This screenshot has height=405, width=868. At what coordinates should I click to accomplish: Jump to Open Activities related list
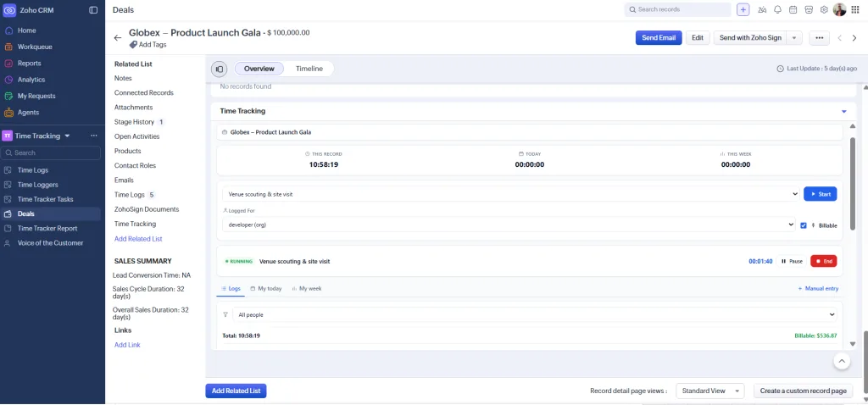coord(136,136)
